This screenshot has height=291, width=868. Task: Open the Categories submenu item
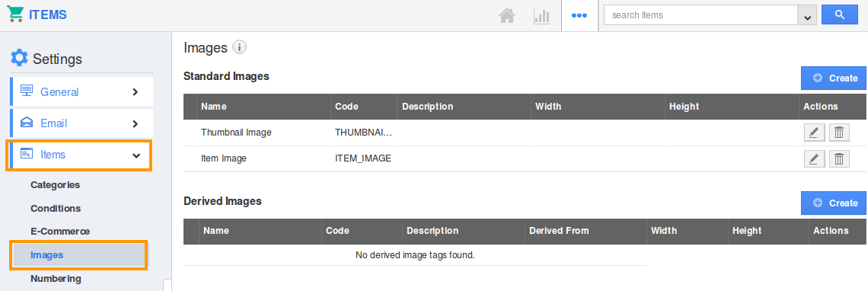(56, 185)
